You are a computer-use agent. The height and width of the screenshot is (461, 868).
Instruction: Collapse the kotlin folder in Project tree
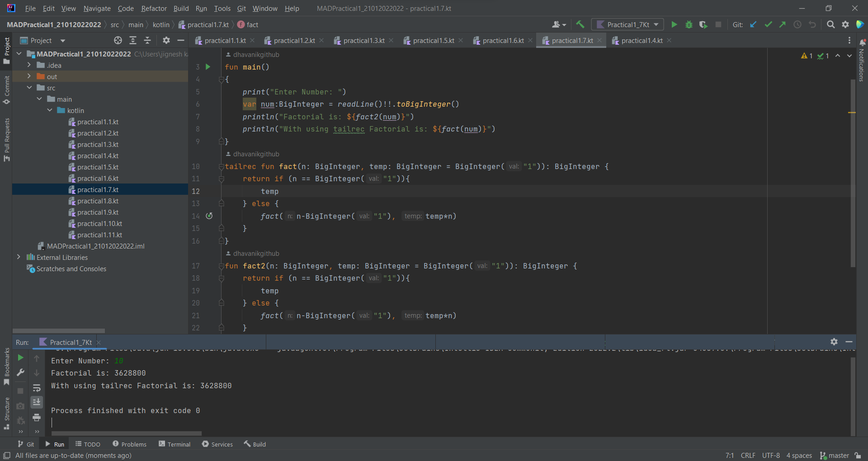(50, 110)
